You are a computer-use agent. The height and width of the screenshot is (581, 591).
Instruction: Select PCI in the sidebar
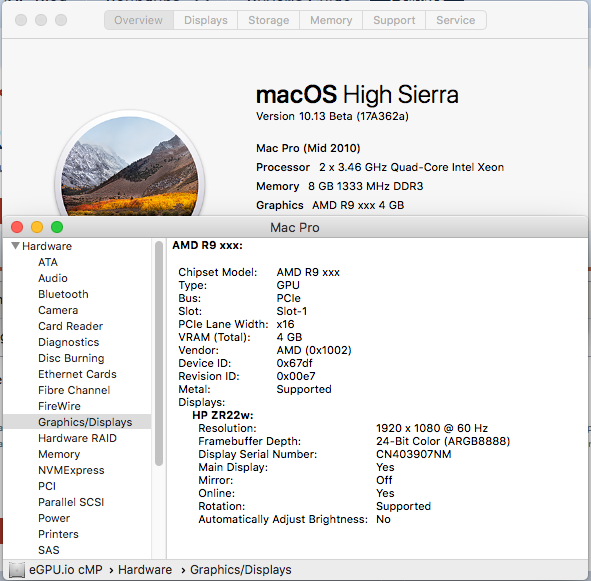click(x=47, y=486)
